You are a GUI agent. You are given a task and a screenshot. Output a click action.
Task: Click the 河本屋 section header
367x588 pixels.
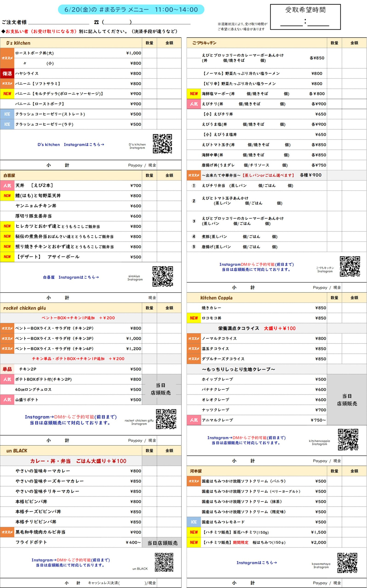tap(257, 471)
